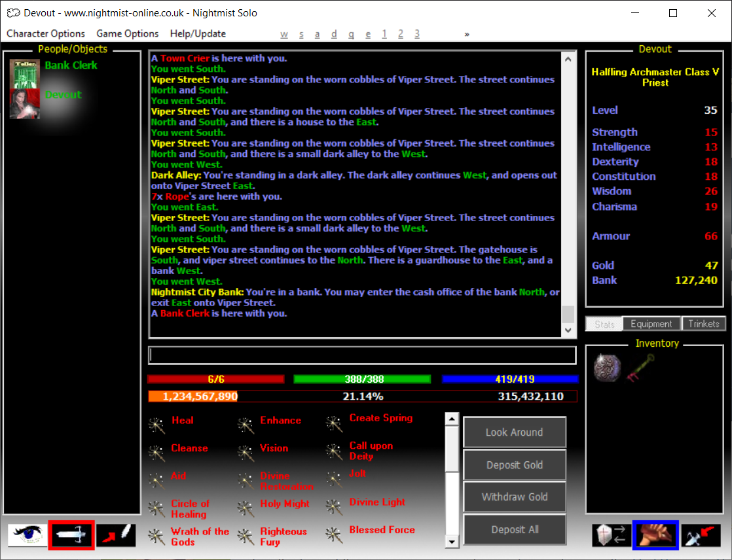Switch to the Trinkets tab
Image resolution: width=732 pixels, height=560 pixels.
point(704,324)
